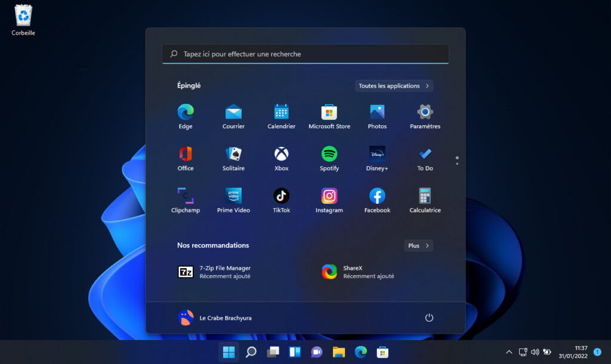Screen dimensions: 611x364
Task: Open Paramètres settings app
Action: click(425, 116)
